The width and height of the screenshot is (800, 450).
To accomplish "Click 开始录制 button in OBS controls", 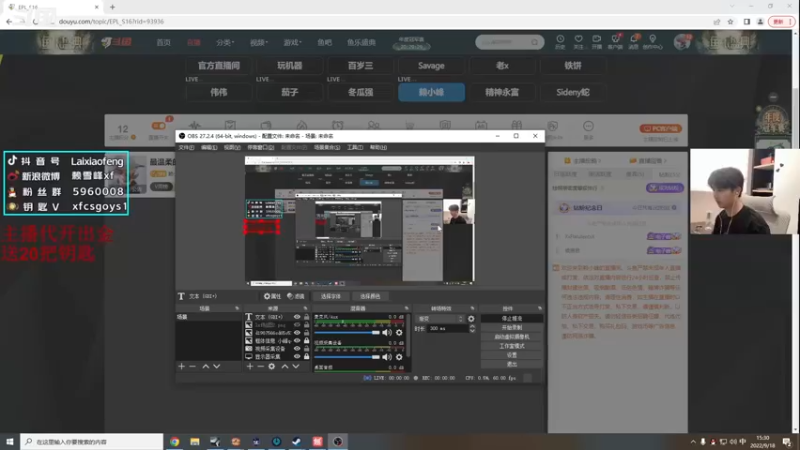I will click(x=512, y=328).
